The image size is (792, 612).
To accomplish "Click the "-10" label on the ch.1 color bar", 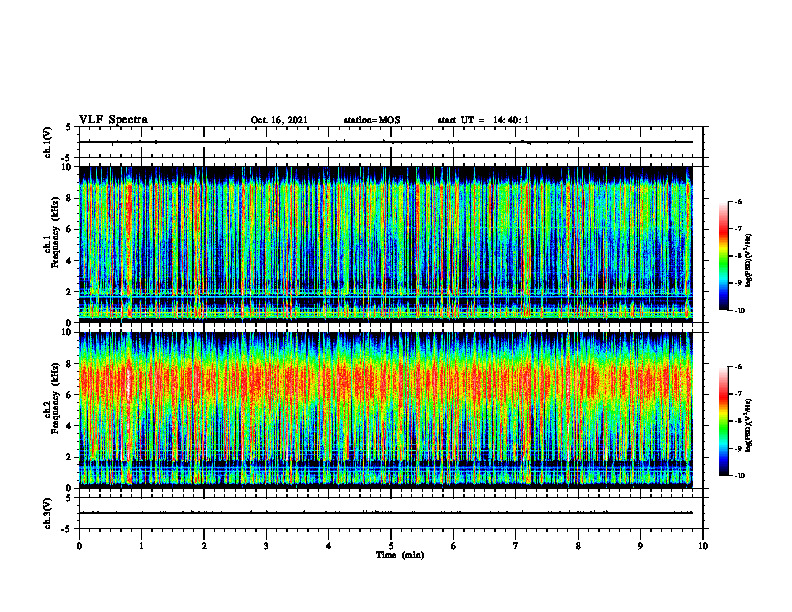I will click(739, 311).
